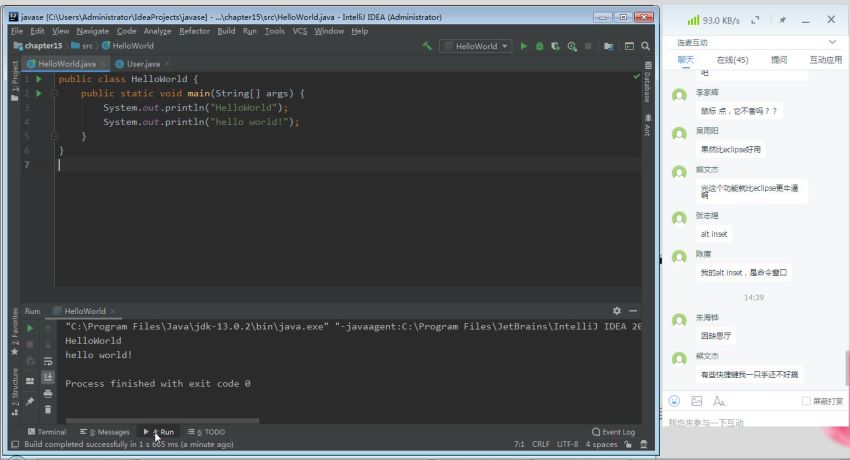
Task: Open Run panel settings gear
Action: point(617,311)
